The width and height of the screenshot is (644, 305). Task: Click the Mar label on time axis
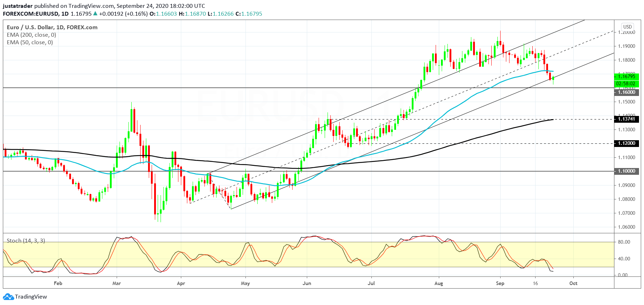117,284
